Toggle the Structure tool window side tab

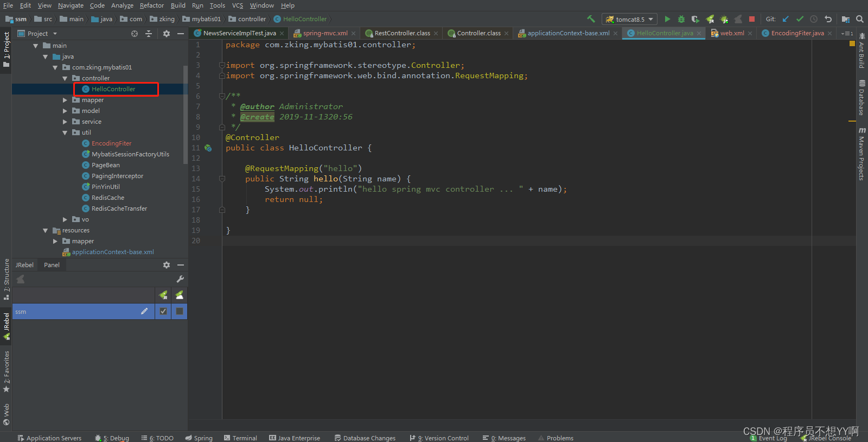click(6, 279)
